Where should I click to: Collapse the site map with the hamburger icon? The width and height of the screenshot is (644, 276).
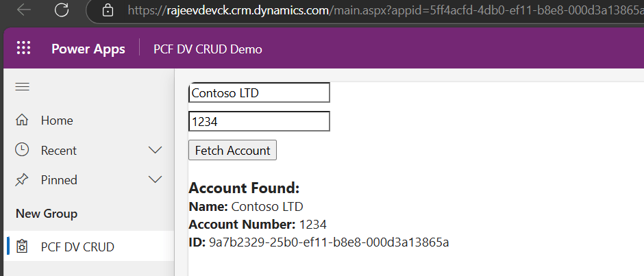coord(23,87)
